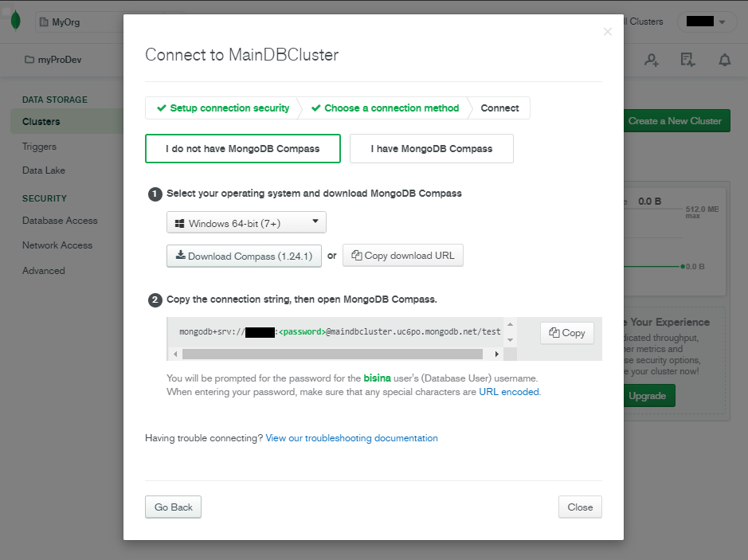
Task: Click the Upgrade button
Action: click(x=648, y=396)
